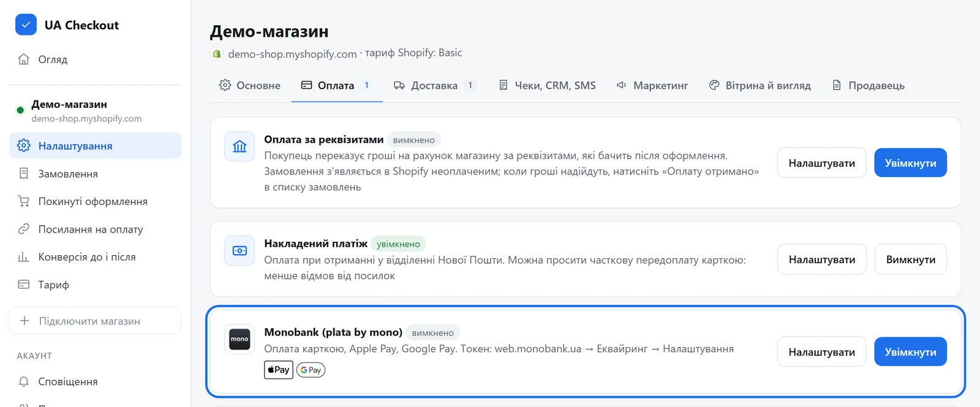Open Посилання на оплату page
The width and height of the screenshot is (980, 407).
pos(95,229)
